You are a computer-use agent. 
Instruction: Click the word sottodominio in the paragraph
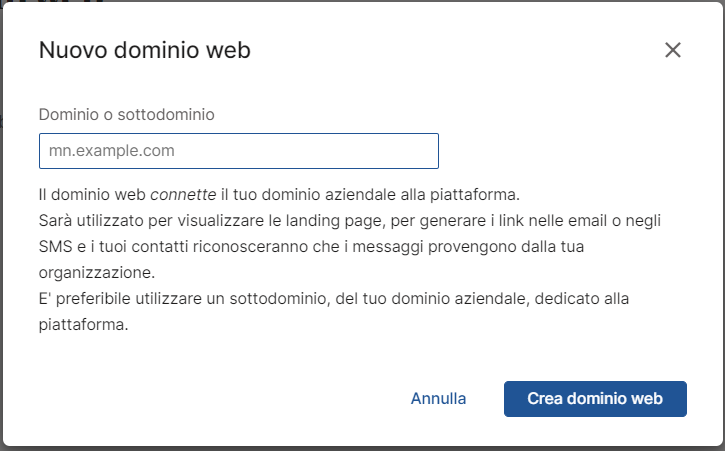coord(278,298)
